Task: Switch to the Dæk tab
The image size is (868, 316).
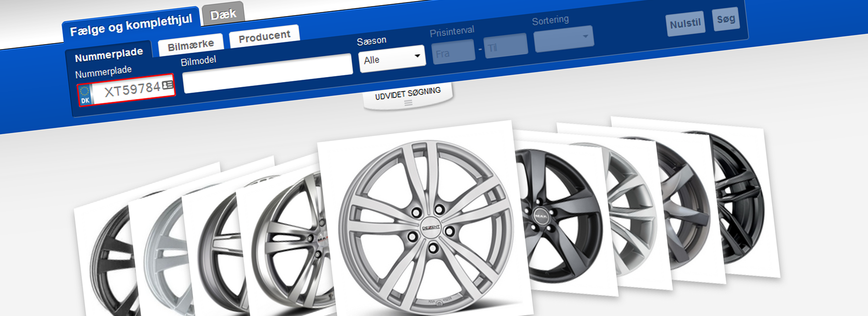Action: pyautogui.click(x=223, y=14)
